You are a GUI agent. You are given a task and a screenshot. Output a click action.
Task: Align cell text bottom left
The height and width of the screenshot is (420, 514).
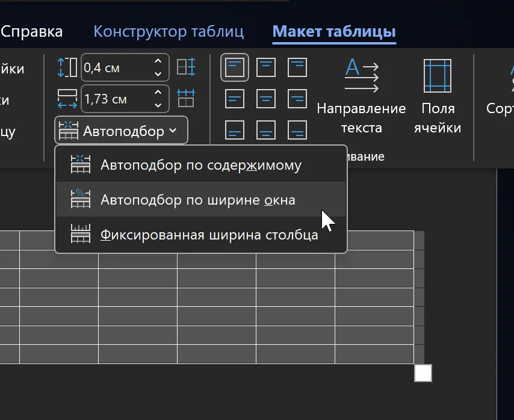235,130
